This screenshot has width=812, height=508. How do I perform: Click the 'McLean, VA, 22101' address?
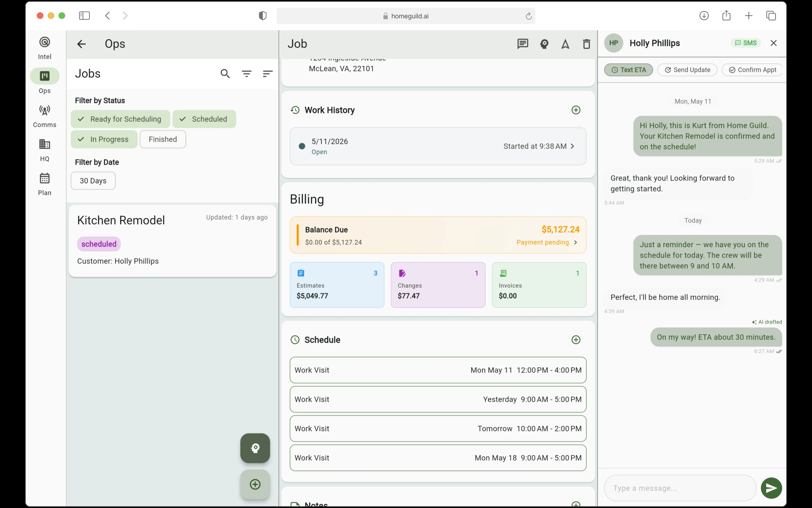click(341, 69)
